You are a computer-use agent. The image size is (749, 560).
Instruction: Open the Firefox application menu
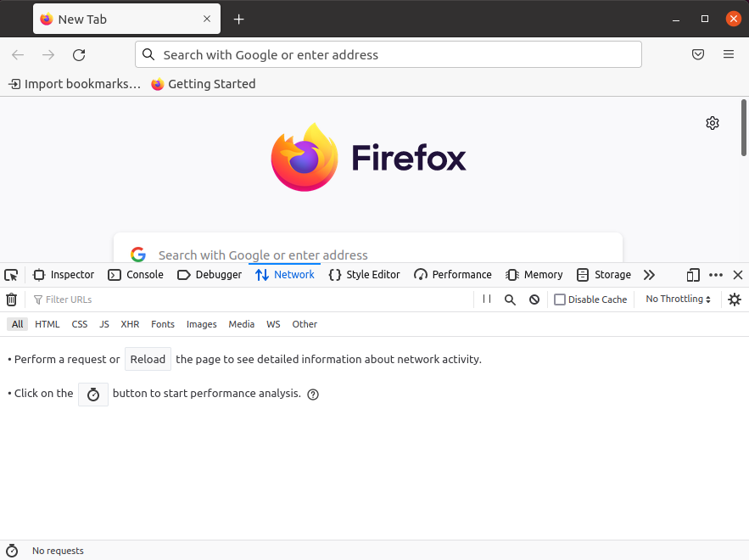(729, 54)
